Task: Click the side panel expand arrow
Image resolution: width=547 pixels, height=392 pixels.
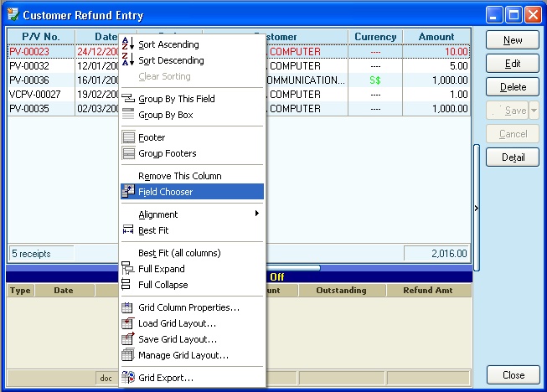Action: [476, 209]
